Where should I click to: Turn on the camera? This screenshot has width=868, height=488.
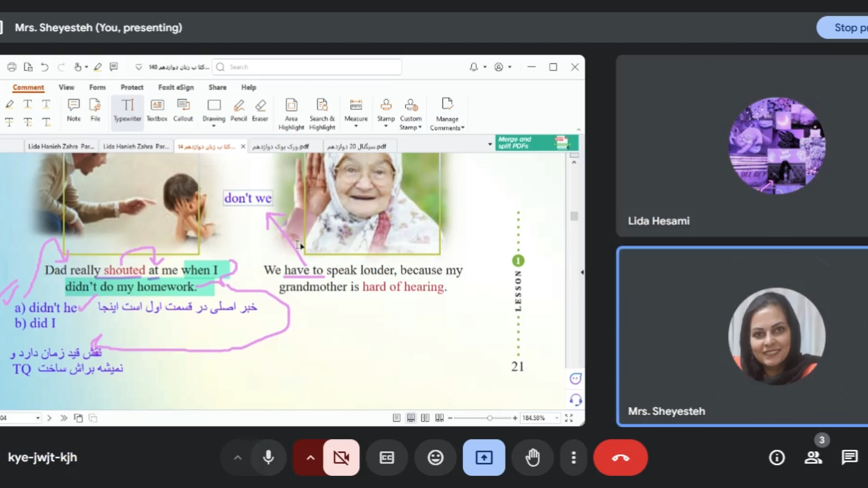tap(341, 458)
